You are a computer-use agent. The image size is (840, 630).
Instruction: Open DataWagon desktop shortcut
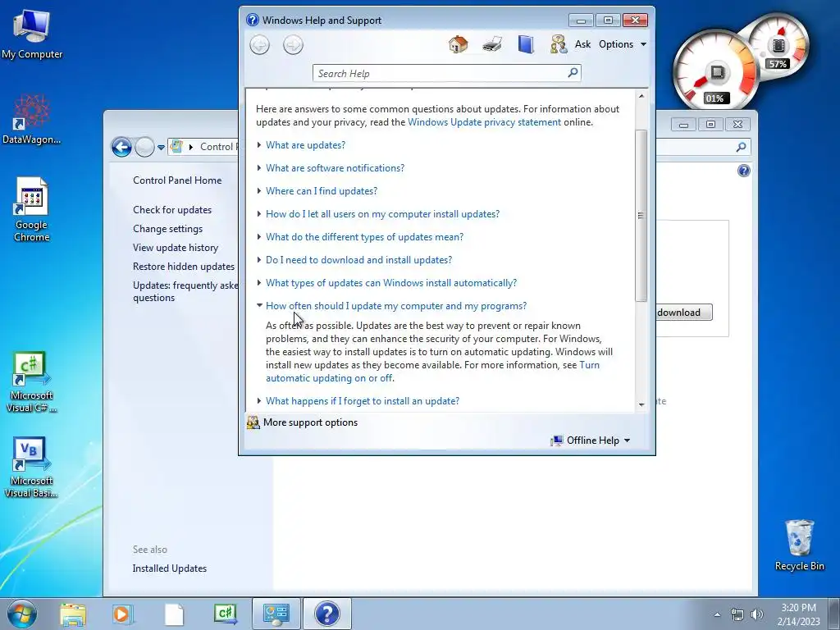click(32, 120)
